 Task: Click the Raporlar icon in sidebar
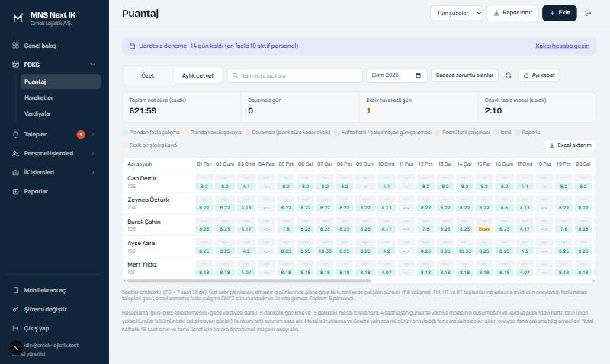[15, 191]
